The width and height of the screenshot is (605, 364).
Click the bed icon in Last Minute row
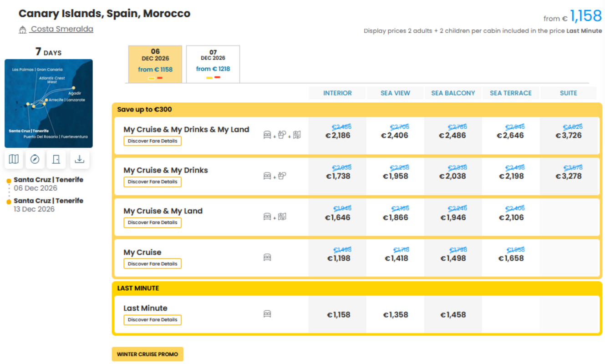[x=267, y=314]
